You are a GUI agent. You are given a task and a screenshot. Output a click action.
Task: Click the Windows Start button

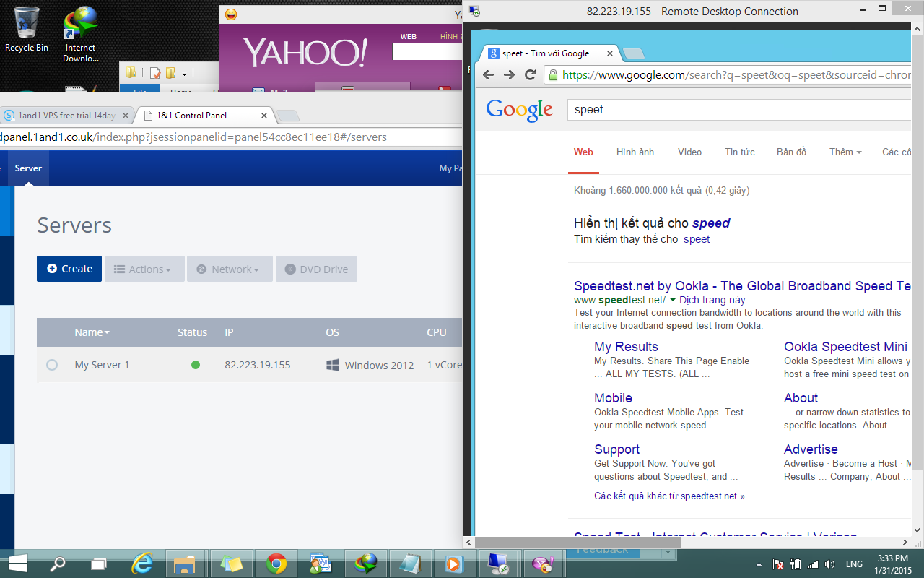[17, 564]
